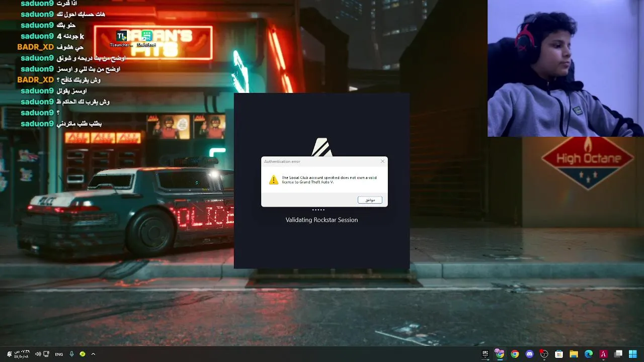Open Discord from the taskbar
The height and width of the screenshot is (362, 644).
point(529,354)
